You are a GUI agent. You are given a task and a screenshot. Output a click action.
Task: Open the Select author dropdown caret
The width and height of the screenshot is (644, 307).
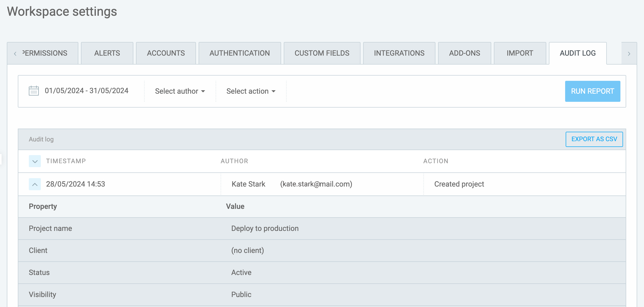click(204, 91)
